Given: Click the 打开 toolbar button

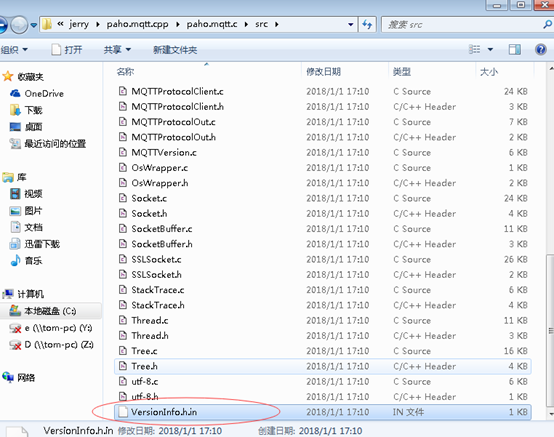Looking at the screenshot, I should [x=67, y=50].
